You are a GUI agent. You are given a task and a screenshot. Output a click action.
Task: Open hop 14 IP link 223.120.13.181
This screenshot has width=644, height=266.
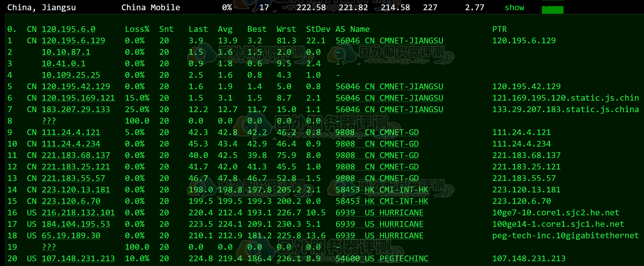tap(76, 190)
